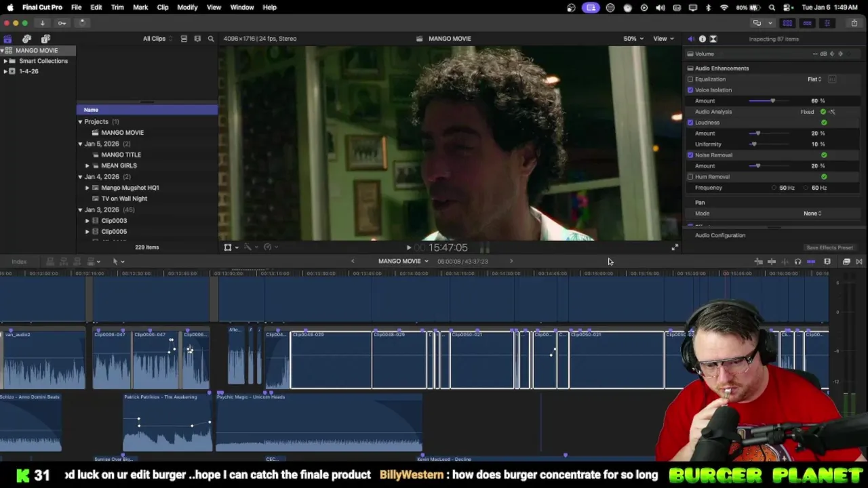The image size is (868, 488).
Task: Open the Trim menu
Action: [x=117, y=7]
